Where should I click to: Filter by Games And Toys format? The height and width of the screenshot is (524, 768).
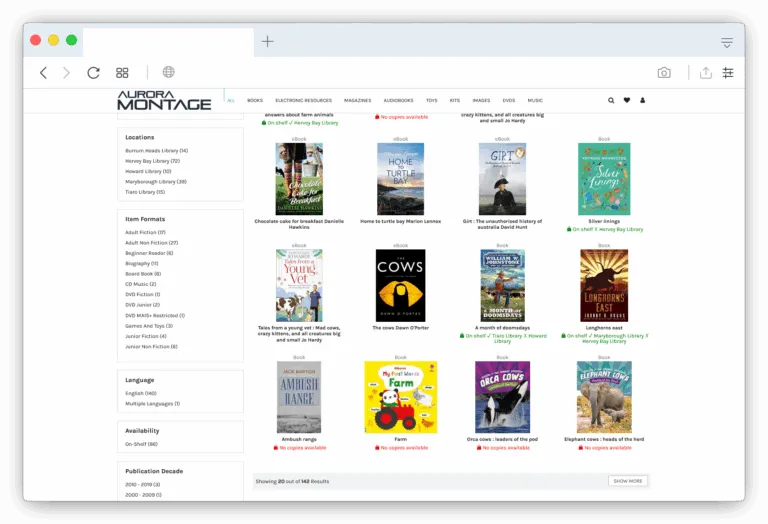(x=149, y=326)
